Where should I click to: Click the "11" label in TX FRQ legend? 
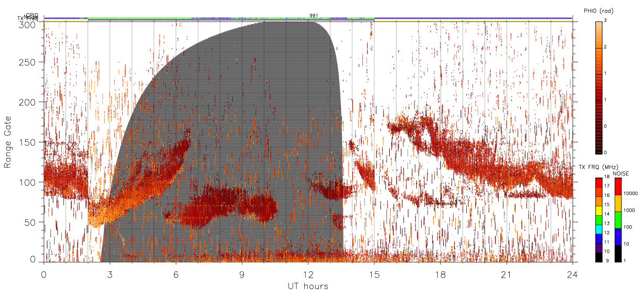click(607, 242)
